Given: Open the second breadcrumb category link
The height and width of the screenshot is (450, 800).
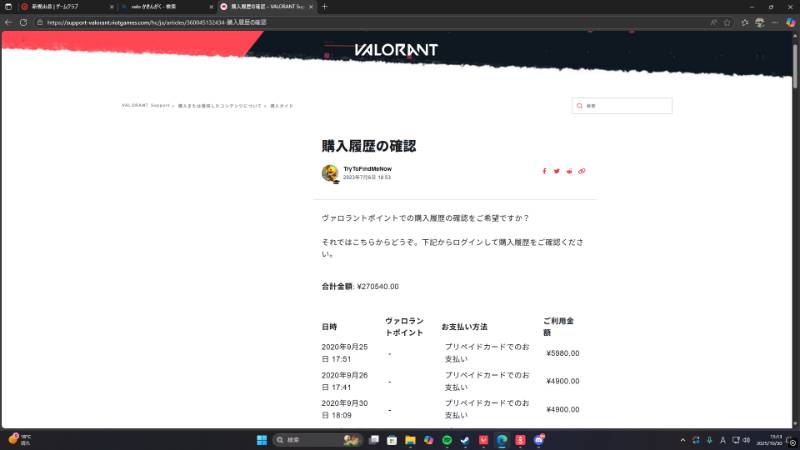Looking at the screenshot, I should click(x=219, y=106).
